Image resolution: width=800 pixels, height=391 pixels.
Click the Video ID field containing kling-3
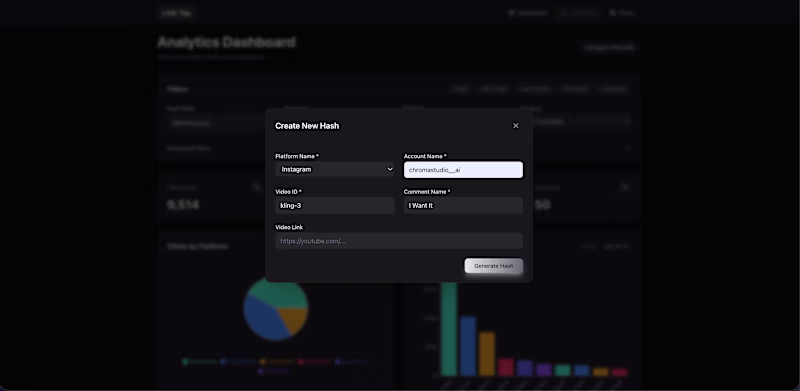[335, 205]
